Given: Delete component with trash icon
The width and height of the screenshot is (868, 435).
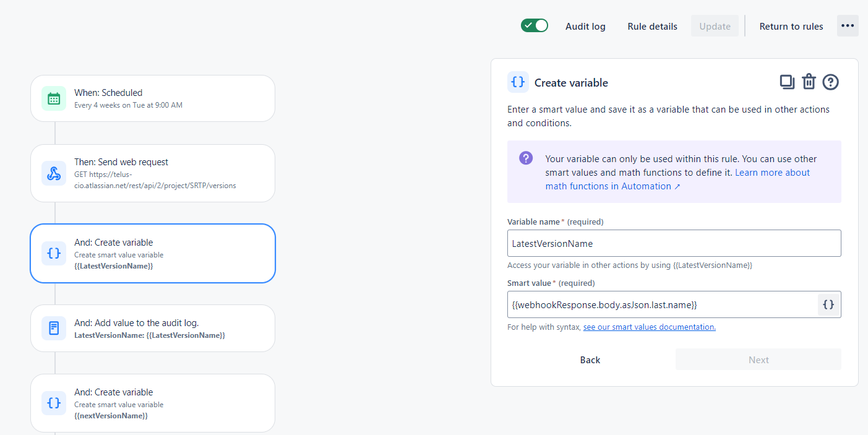Looking at the screenshot, I should click(x=809, y=82).
